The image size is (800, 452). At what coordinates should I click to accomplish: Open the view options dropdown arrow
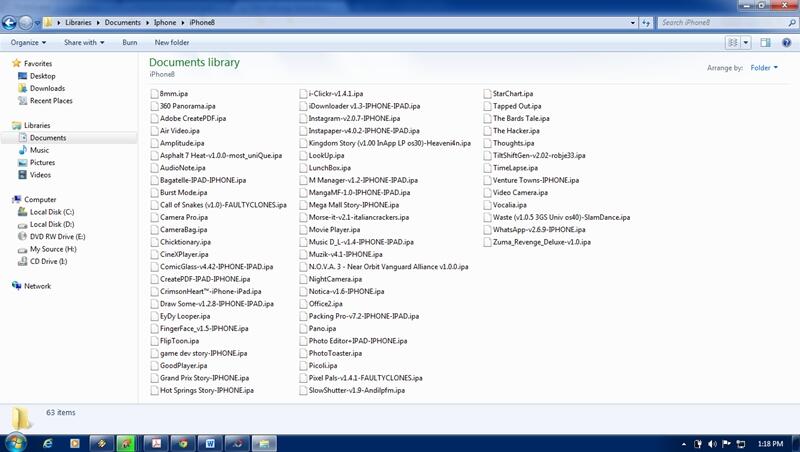tap(746, 43)
